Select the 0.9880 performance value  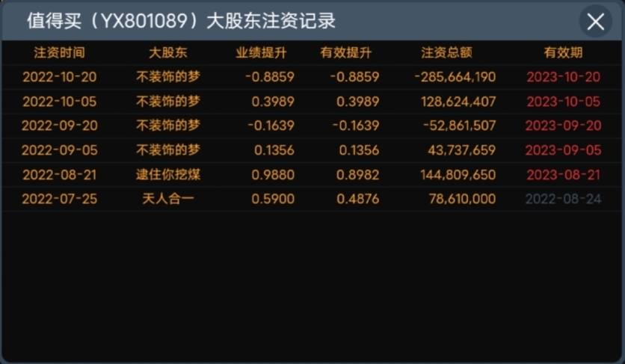point(273,175)
